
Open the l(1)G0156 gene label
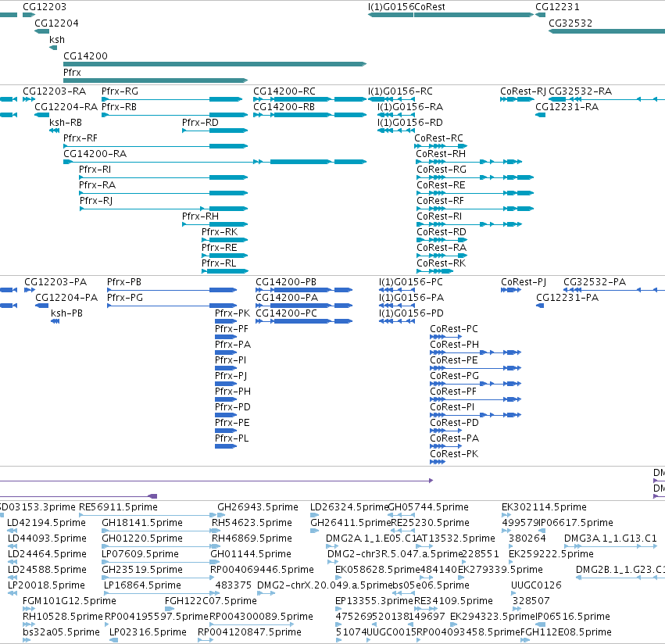click(391, 7)
